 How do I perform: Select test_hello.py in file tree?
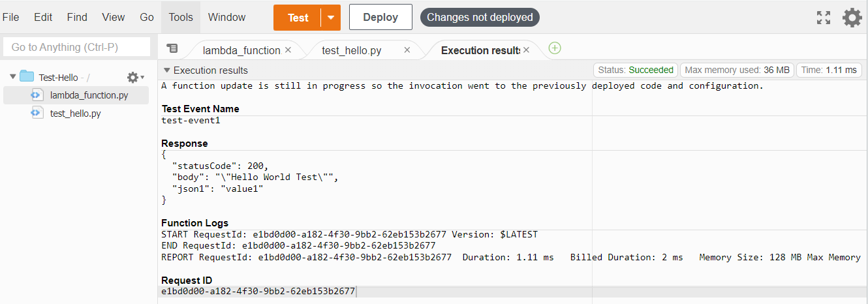click(x=75, y=114)
